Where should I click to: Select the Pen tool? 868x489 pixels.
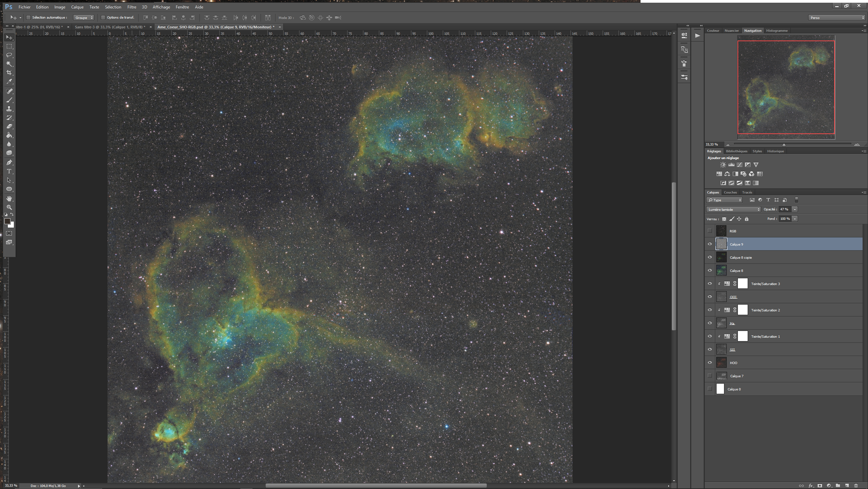9,162
